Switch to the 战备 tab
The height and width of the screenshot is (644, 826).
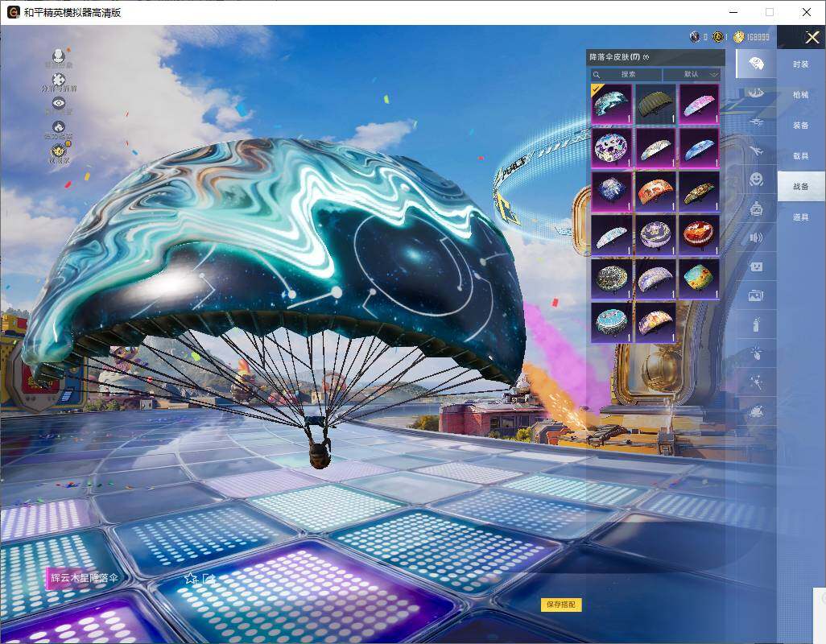801,187
